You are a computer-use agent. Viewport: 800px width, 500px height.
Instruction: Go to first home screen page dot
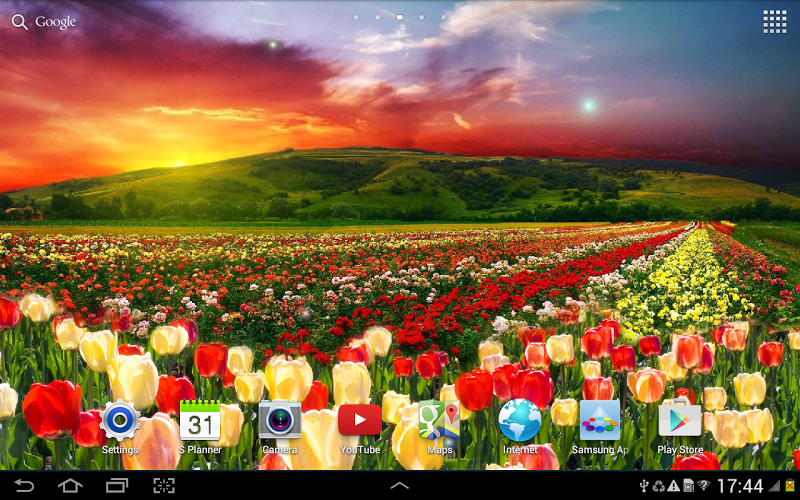(x=356, y=17)
